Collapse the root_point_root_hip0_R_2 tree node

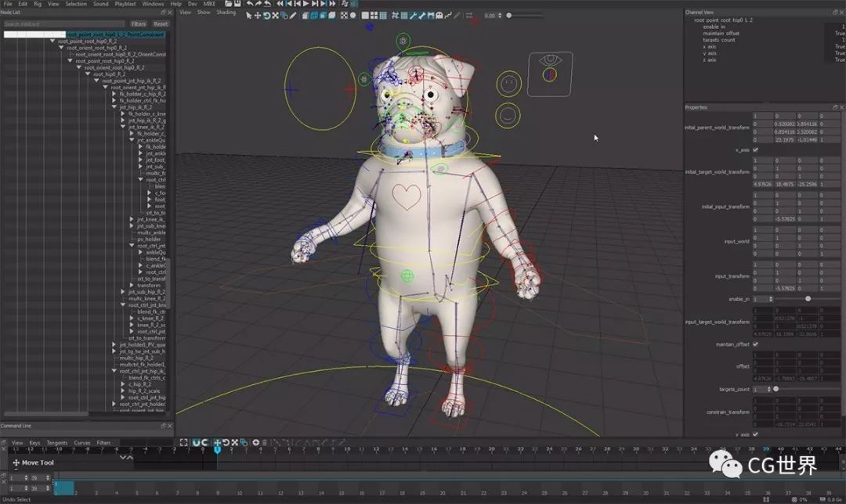click(52, 41)
